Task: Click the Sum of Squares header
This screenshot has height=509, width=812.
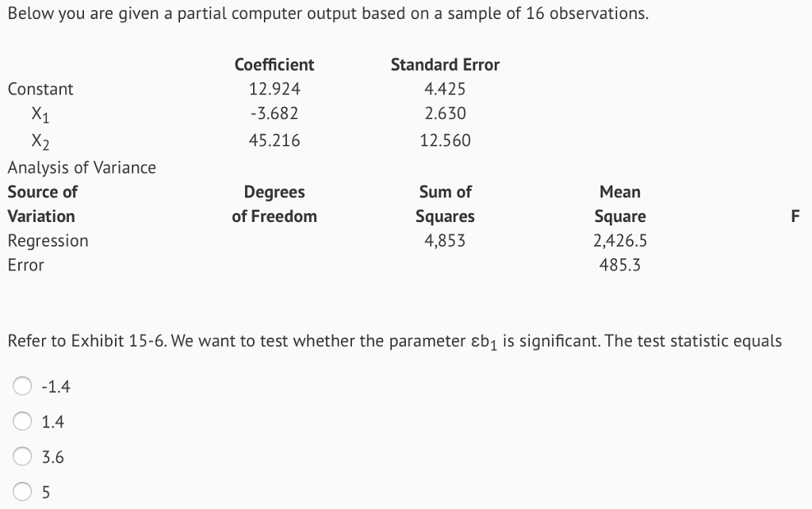Action: coord(445,204)
